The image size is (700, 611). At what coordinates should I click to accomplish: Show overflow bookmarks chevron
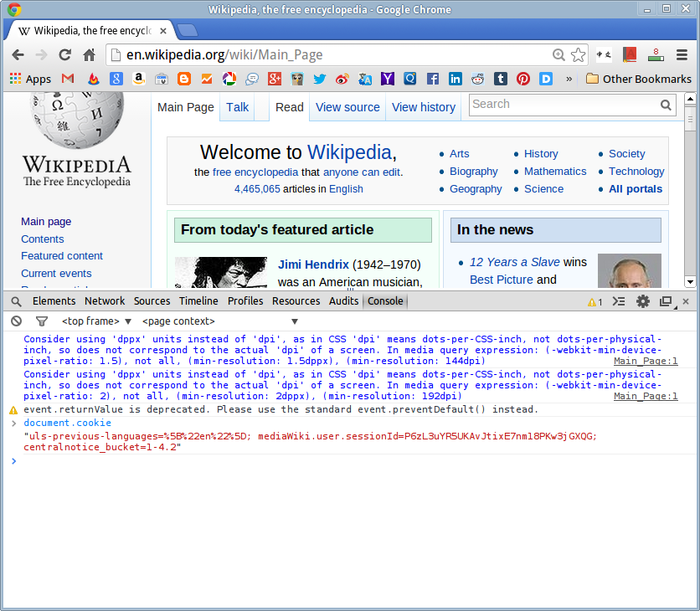[569, 79]
